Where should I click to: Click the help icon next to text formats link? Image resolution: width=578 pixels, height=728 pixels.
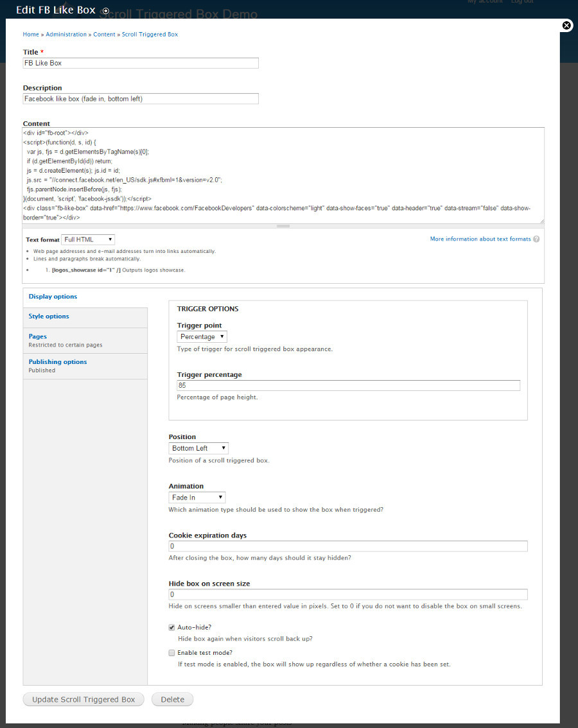(x=536, y=239)
